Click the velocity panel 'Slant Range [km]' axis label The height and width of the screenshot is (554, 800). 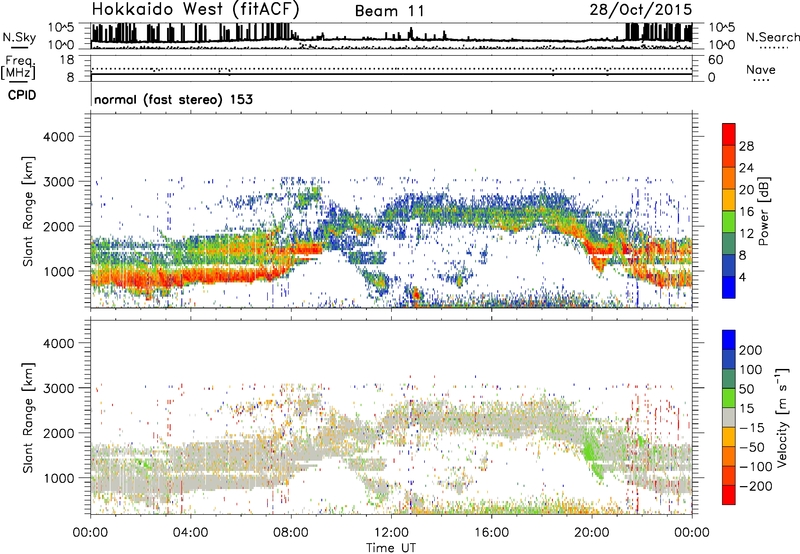[28, 418]
